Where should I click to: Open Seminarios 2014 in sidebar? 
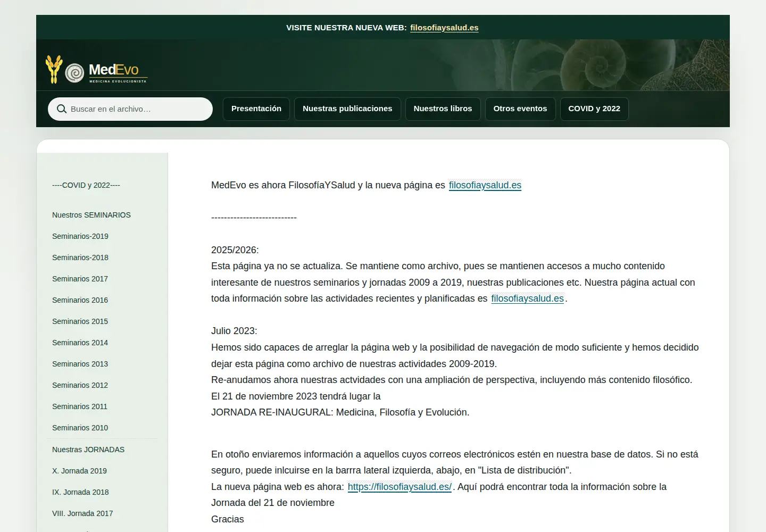(80, 343)
